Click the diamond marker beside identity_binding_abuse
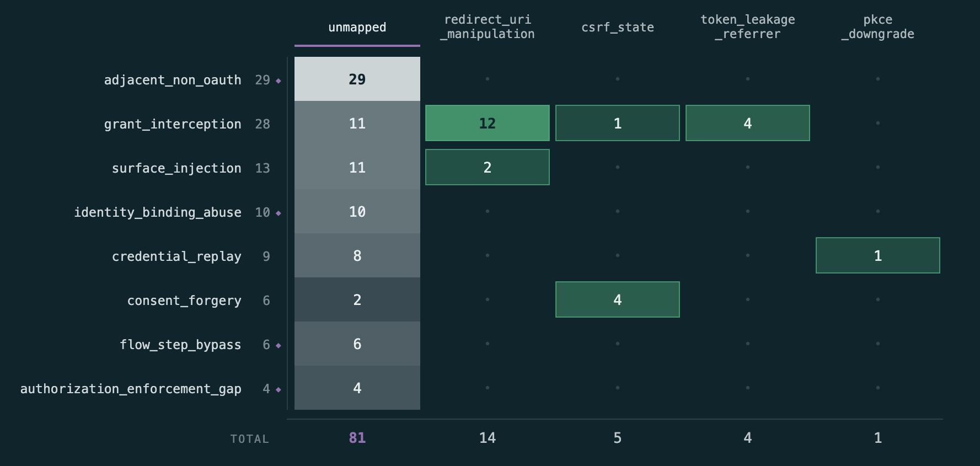This screenshot has width=980, height=466. pos(279,213)
